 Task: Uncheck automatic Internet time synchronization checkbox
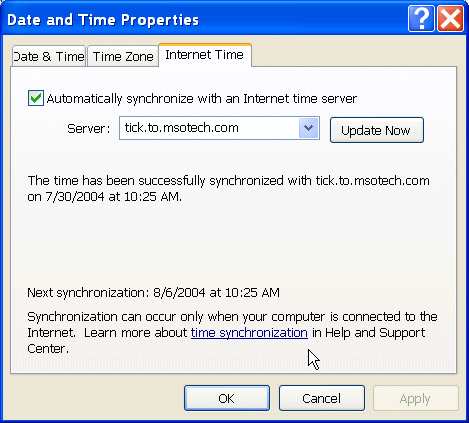(x=36, y=98)
